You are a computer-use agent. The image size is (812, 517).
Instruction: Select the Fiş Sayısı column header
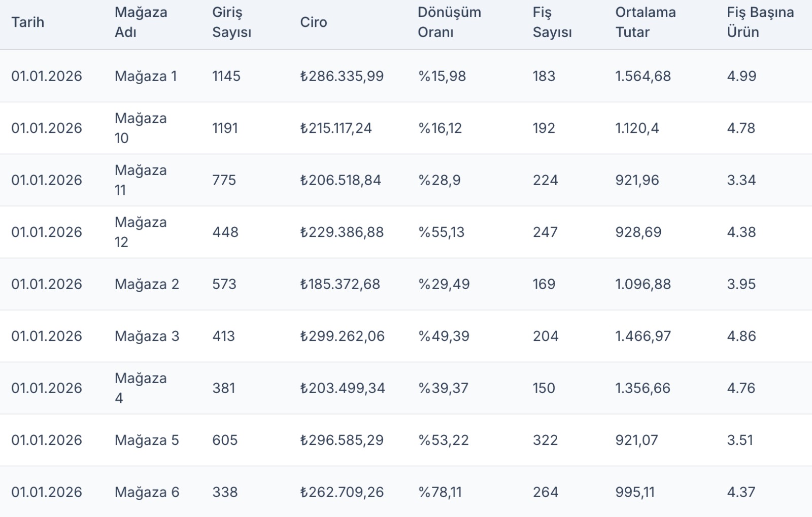(552, 22)
